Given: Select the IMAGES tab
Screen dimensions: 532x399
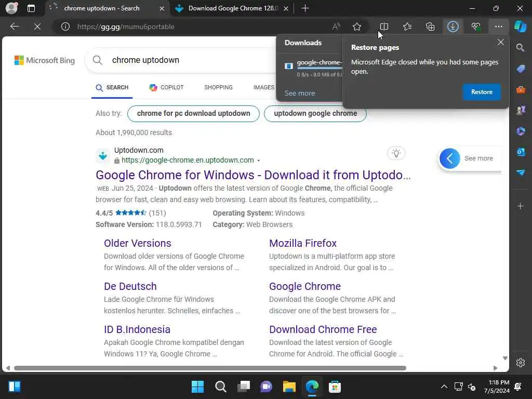Looking at the screenshot, I should (x=263, y=87).
